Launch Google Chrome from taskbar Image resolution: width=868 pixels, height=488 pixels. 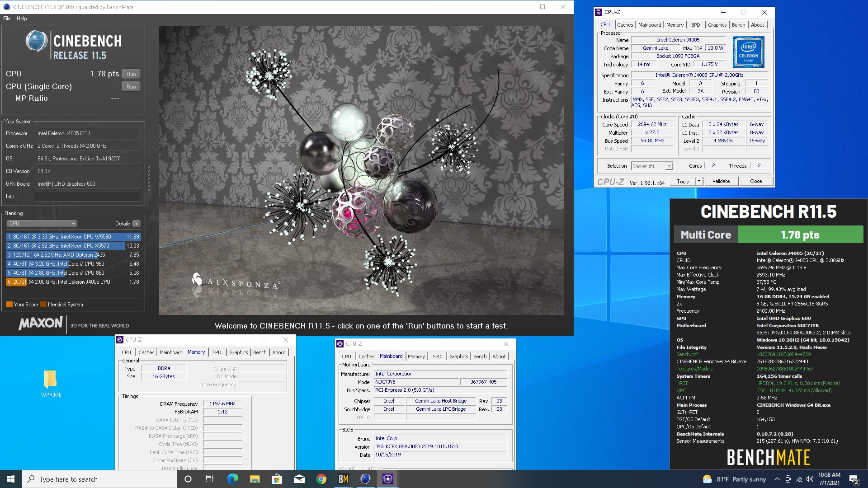click(321, 479)
